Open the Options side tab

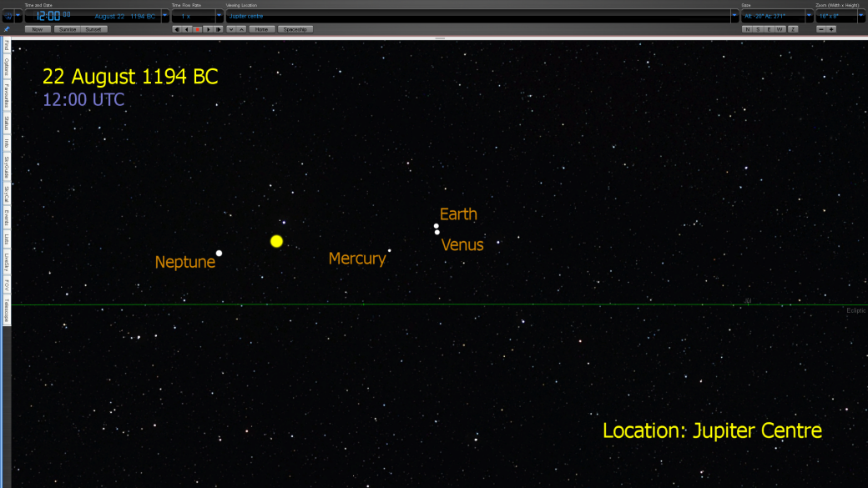pos(7,67)
